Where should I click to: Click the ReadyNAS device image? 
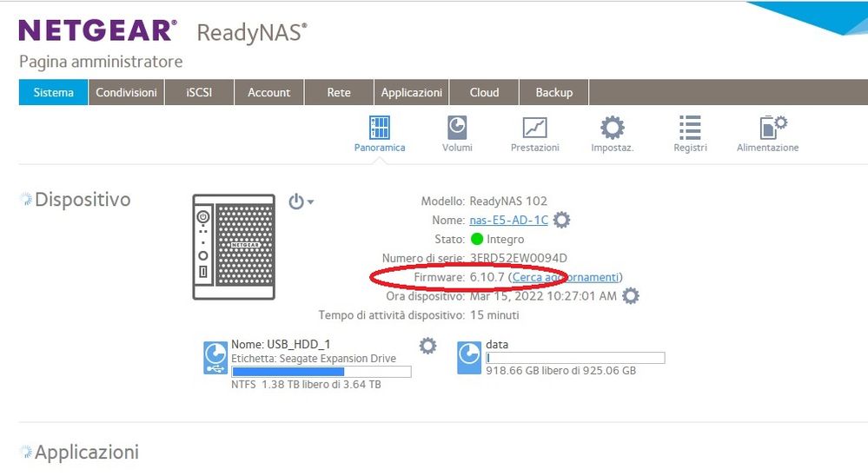click(x=234, y=247)
